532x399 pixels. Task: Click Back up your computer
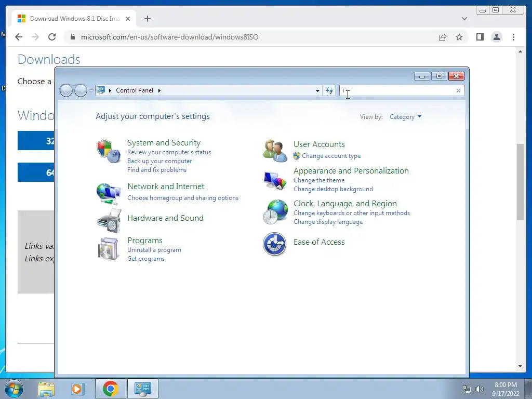(x=159, y=161)
